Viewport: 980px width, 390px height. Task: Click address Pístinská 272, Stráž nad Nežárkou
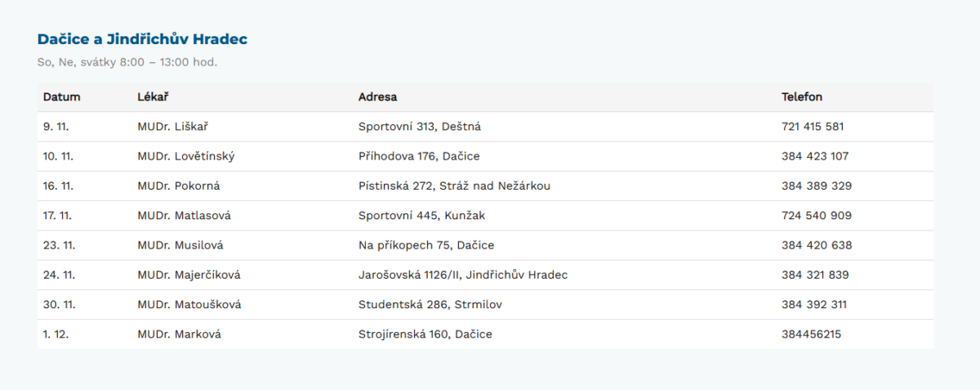point(454,186)
